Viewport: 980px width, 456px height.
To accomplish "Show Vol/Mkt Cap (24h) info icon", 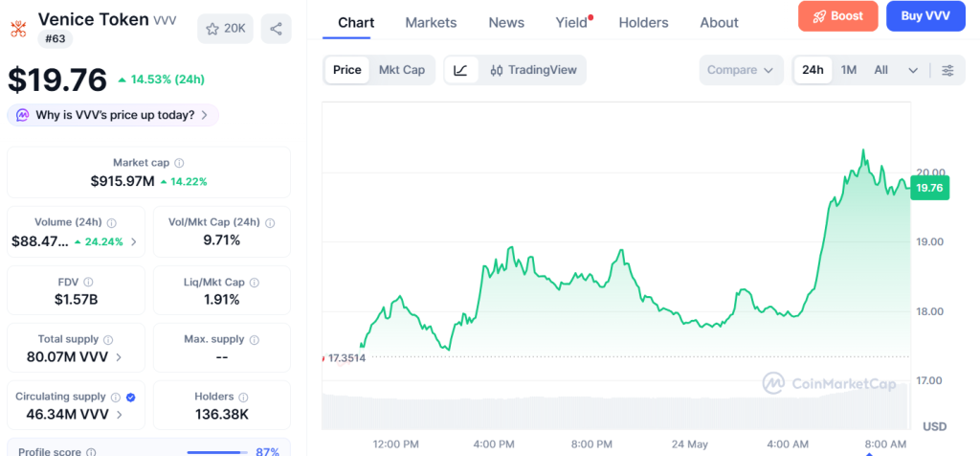I will 270,222.
